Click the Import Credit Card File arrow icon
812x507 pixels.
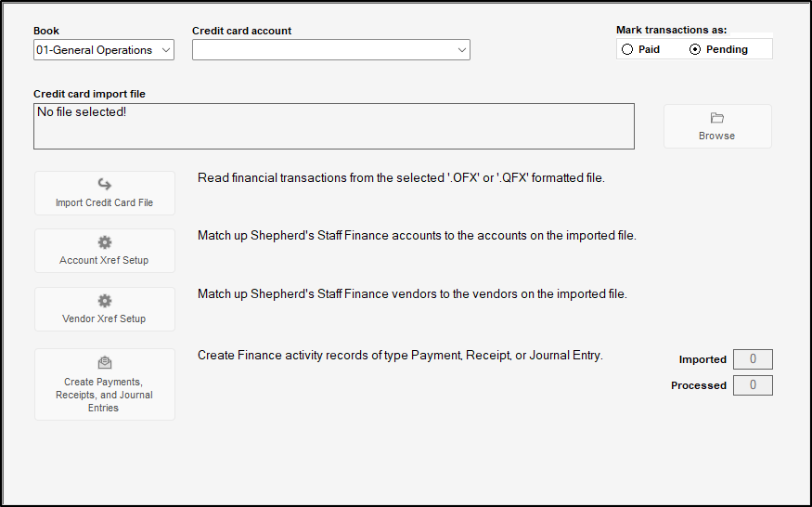point(105,184)
